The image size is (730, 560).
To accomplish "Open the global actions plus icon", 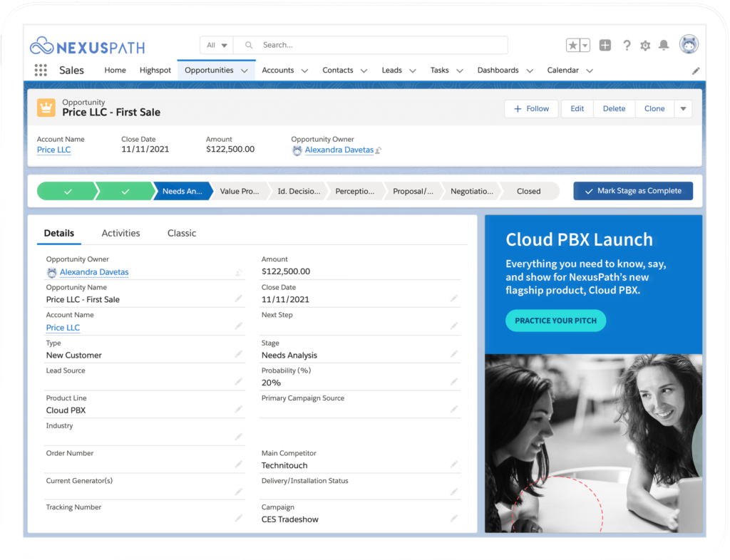I will 605,45.
